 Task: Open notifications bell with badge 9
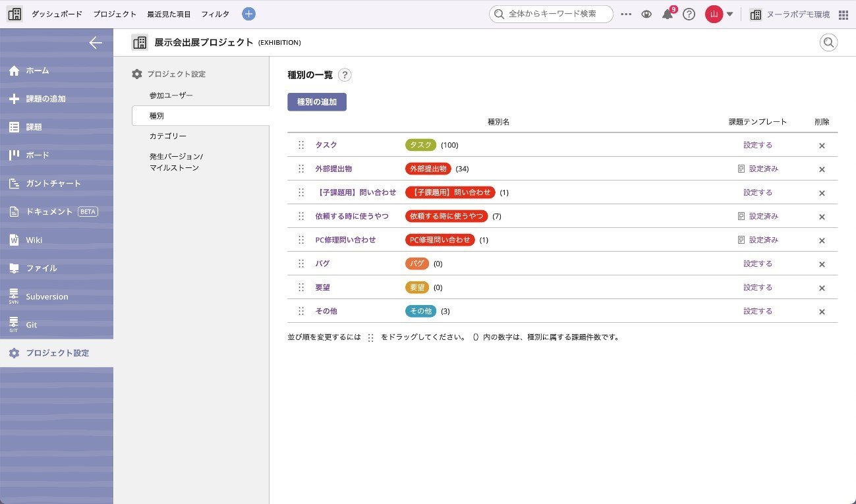coord(668,14)
